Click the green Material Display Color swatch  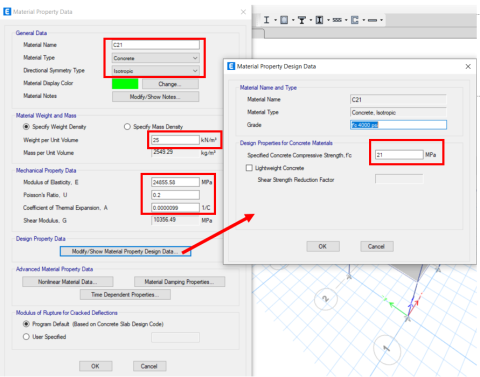pos(125,84)
